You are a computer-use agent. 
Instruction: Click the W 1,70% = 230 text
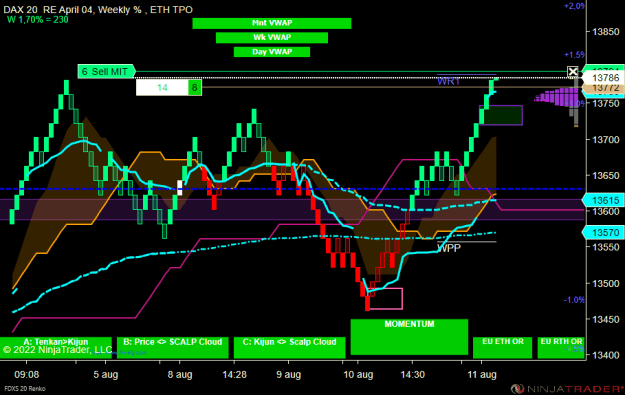(x=37, y=20)
